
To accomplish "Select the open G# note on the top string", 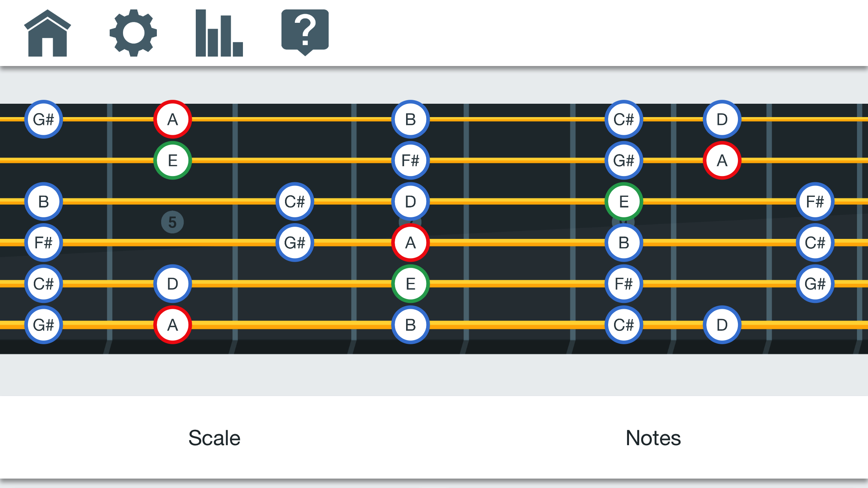I will click(44, 119).
